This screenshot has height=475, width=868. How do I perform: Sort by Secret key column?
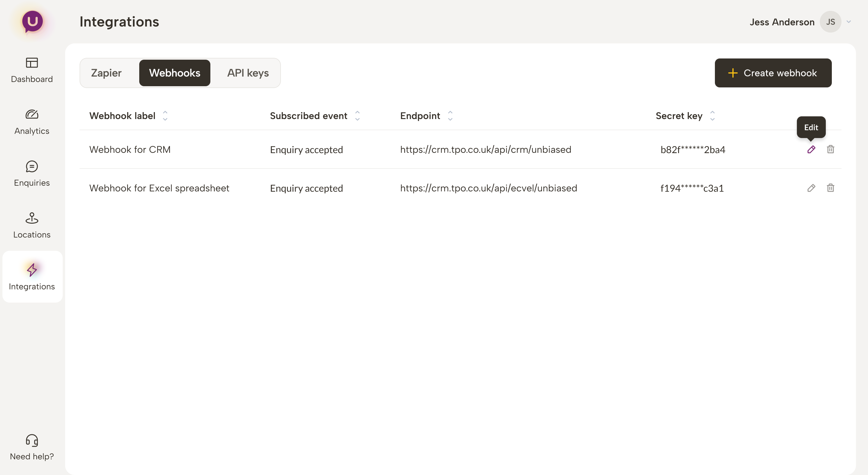[x=712, y=115]
